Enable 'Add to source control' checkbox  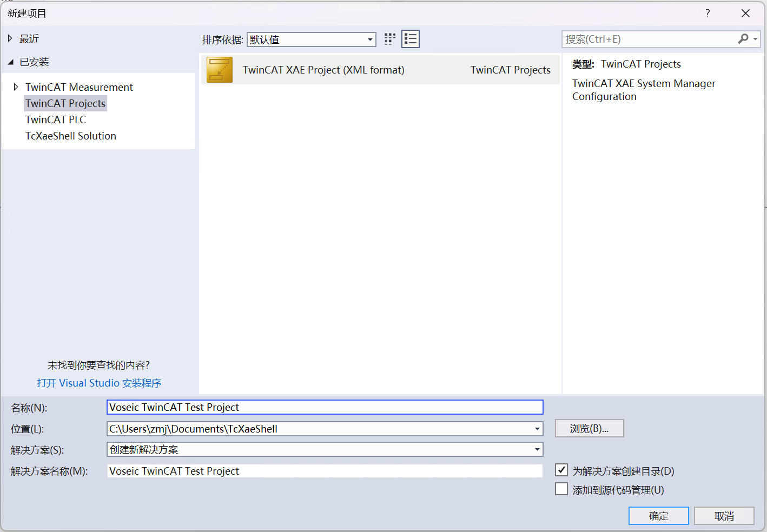click(561, 489)
